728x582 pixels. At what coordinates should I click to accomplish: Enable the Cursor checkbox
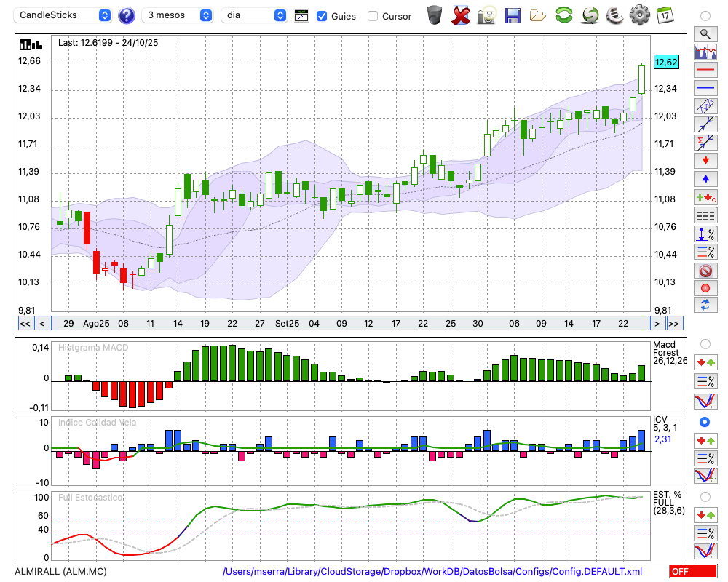[x=372, y=16]
